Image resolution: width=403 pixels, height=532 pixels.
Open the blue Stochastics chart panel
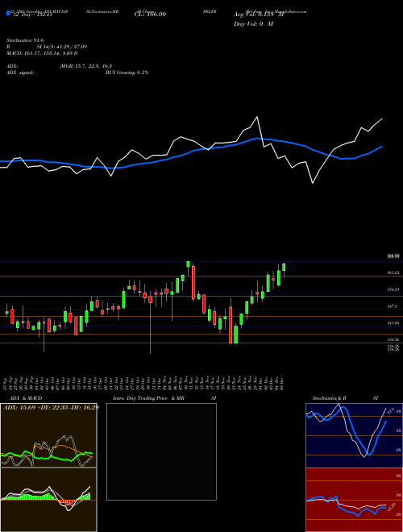pyautogui.click(x=354, y=435)
